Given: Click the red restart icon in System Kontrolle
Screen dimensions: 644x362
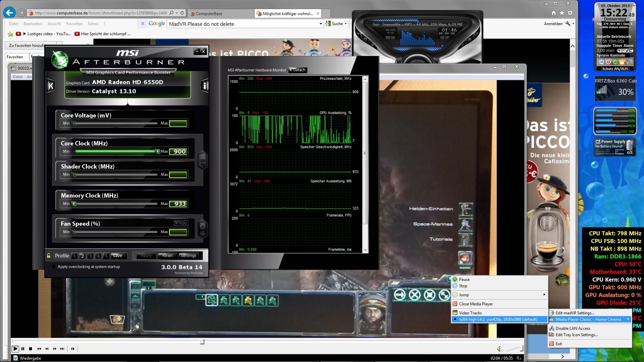Looking at the screenshot, I should click(608, 62).
